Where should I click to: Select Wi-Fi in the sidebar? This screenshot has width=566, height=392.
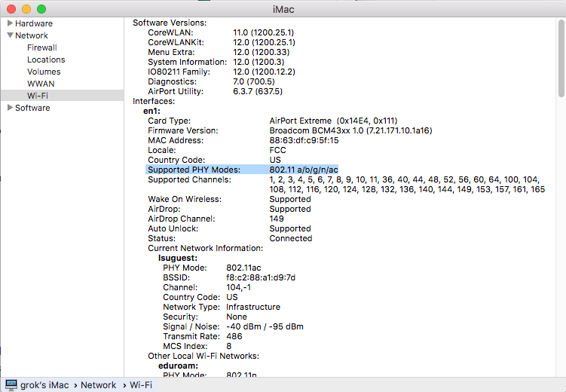pos(63,96)
